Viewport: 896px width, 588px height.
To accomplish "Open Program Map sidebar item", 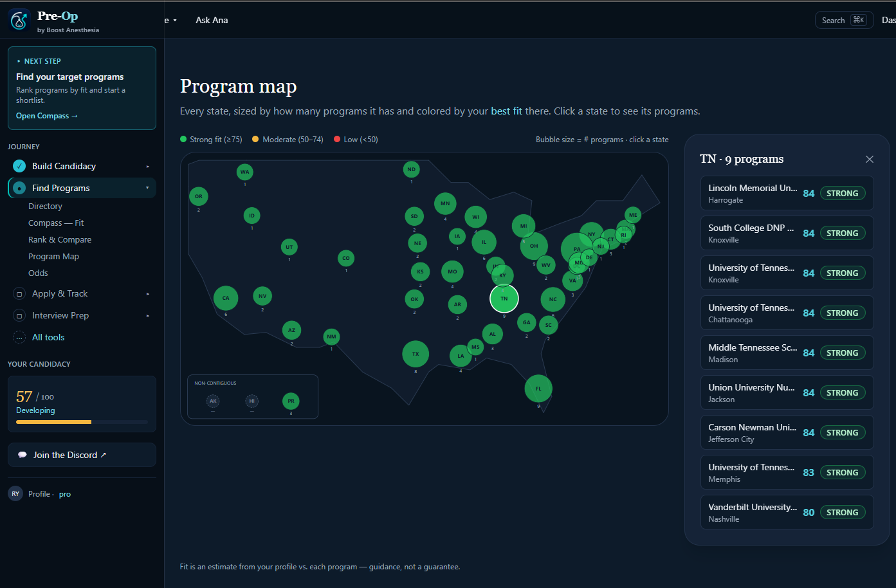I will (53, 257).
